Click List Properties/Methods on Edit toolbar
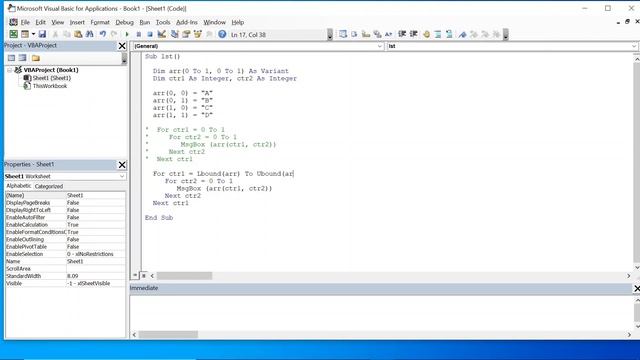Image resolution: width=640 pixels, height=360 pixels. 343,34
